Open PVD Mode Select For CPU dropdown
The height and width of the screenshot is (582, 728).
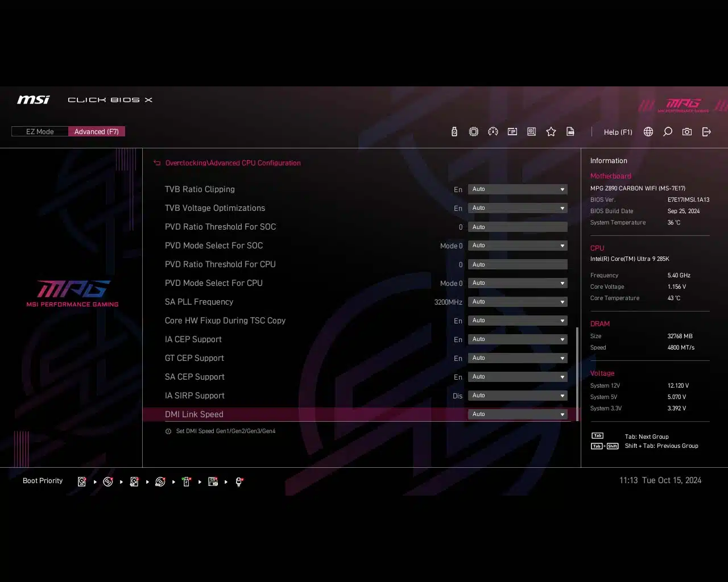tap(518, 283)
